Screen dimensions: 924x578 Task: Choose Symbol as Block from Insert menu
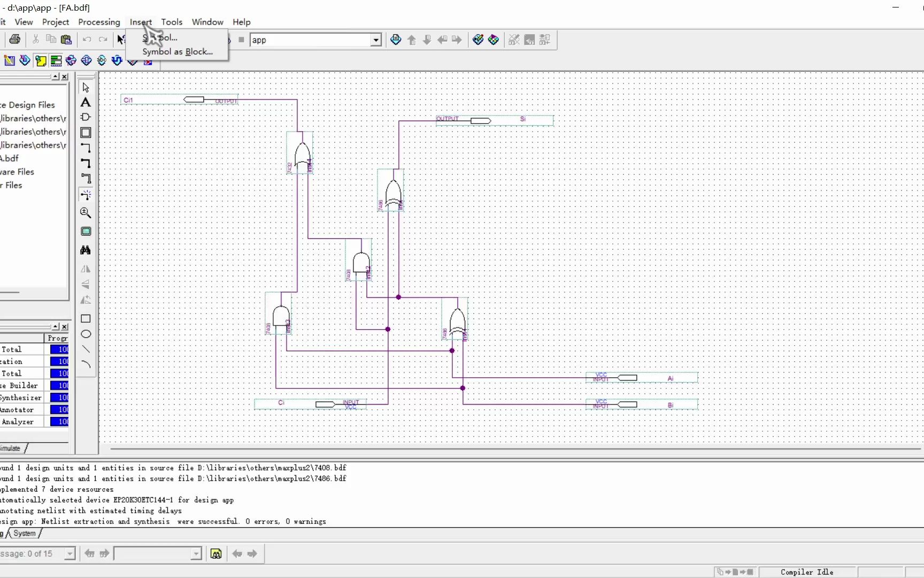(178, 52)
